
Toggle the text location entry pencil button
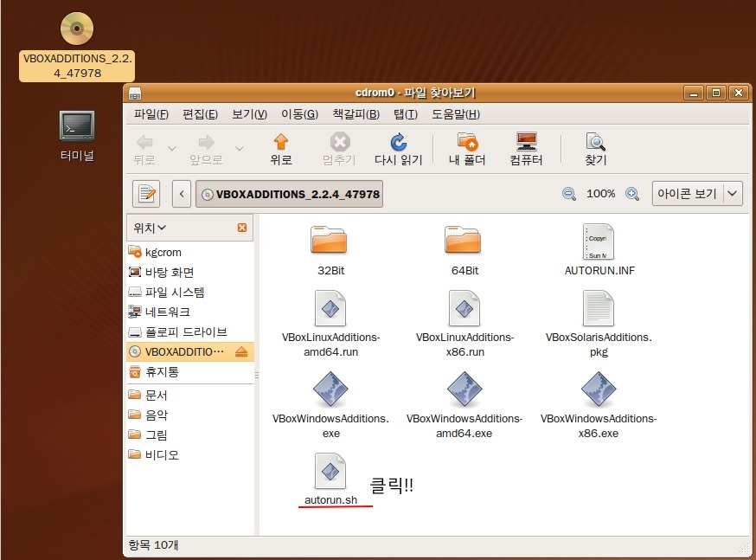point(146,194)
